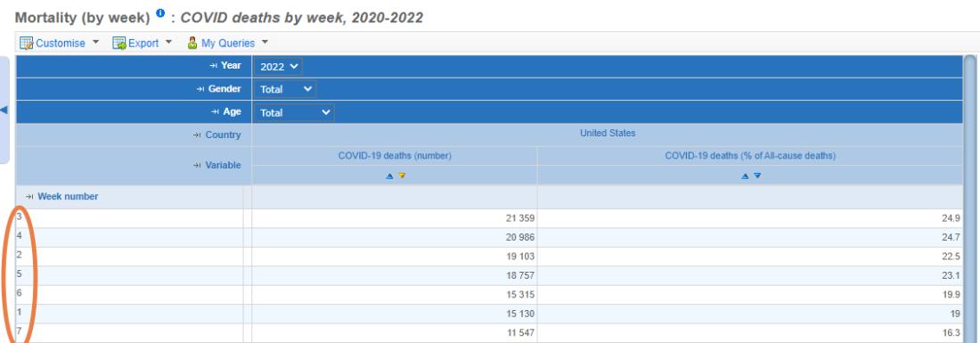Image resolution: width=980 pixels, height=343 pixels.
Task: Click the pivot arrow icon beside Country
Action: point(198,135)
